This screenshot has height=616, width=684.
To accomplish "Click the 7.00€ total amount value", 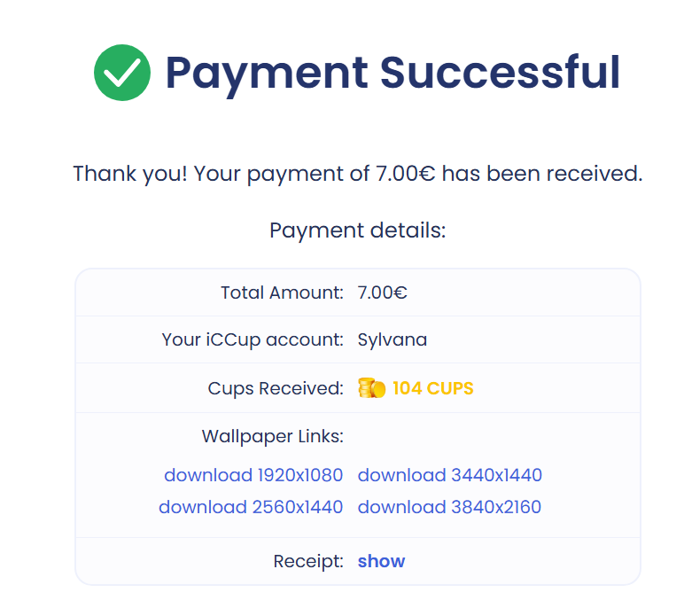I will 383,292.
